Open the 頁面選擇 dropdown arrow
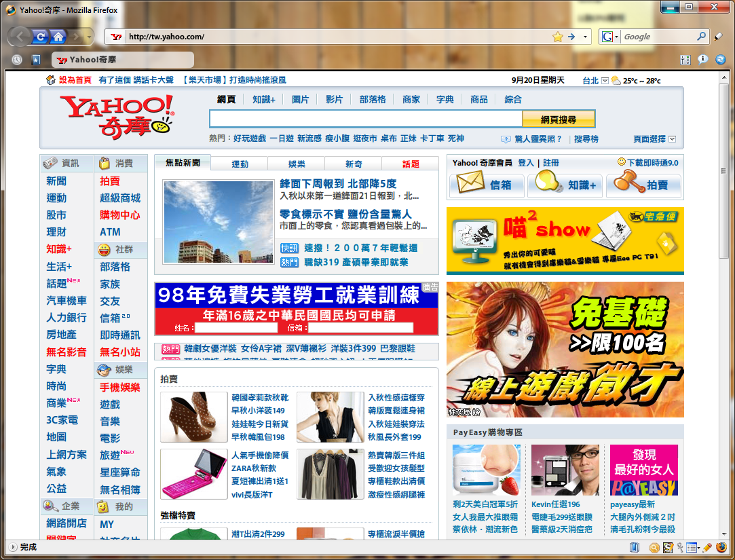Image resolution: width=735 pixels, height=560 pixels. (672, 139)
